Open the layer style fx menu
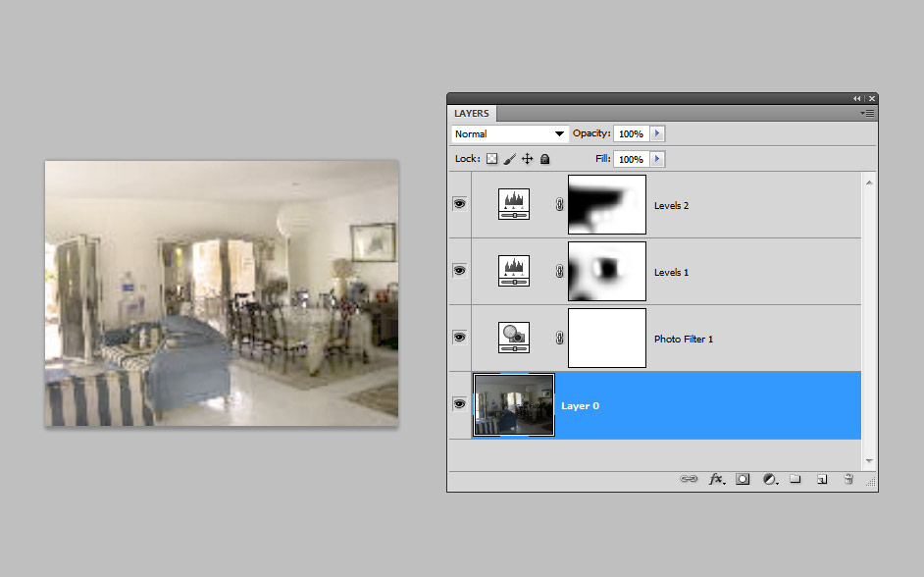 [717, 479]
